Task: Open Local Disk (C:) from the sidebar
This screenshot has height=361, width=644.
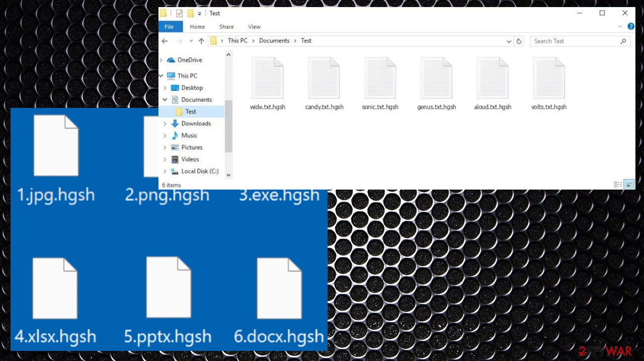Action: pos(200,171)
